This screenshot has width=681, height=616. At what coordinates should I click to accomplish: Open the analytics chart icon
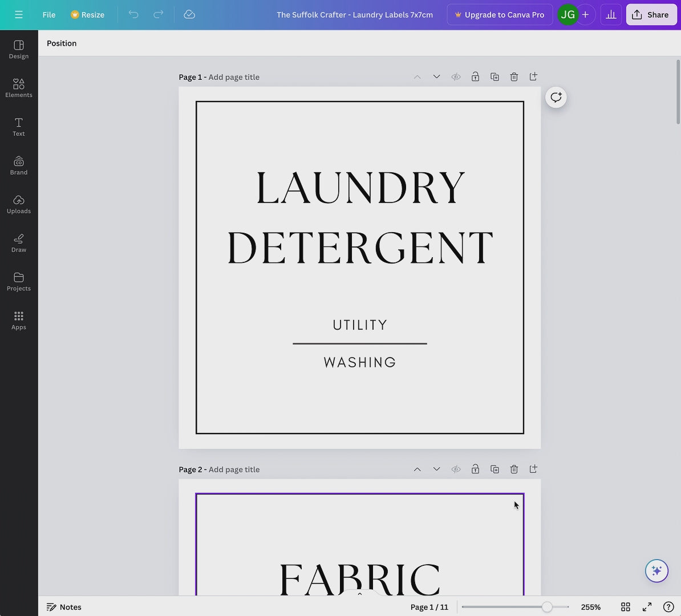click(611, 15)
